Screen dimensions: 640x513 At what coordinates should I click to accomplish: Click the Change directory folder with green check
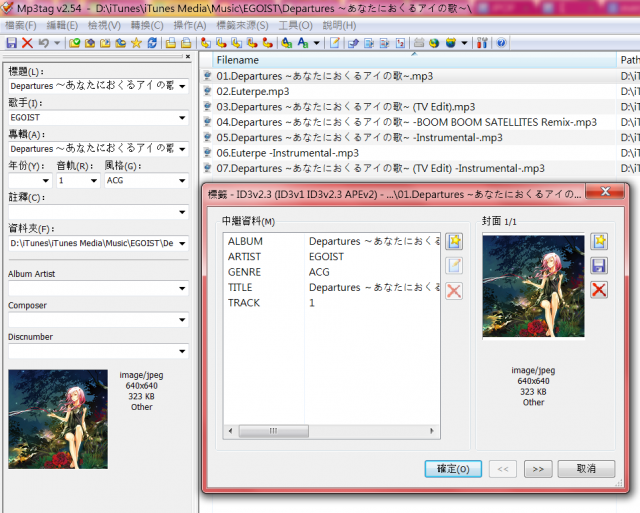74,42
